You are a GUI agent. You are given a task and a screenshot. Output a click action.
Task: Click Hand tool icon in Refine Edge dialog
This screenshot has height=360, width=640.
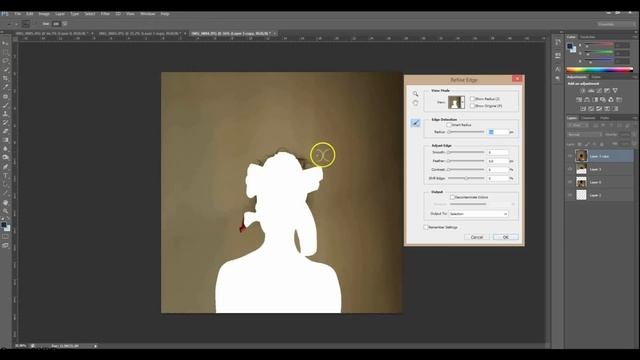[415, 103]
